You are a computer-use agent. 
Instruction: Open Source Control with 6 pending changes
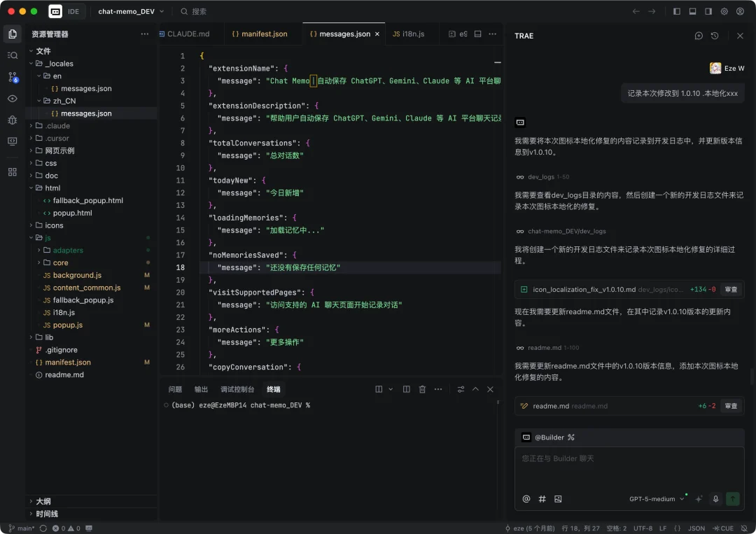tap(12, 78)
